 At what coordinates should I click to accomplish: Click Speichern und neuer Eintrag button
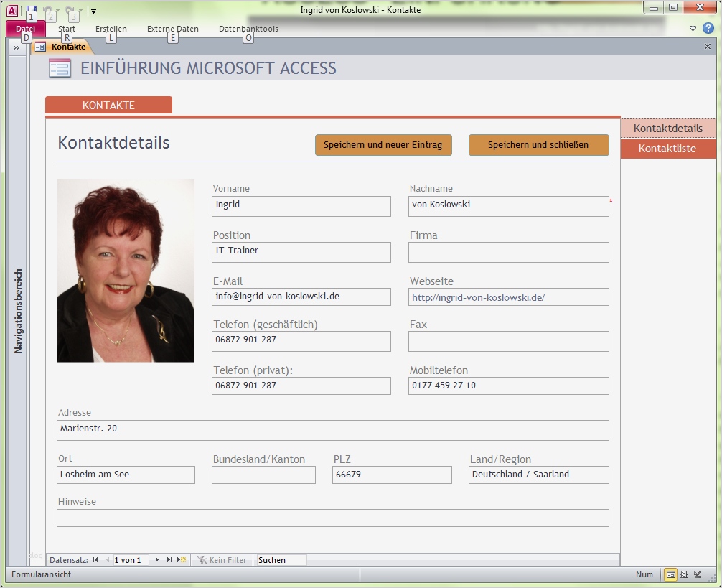(x=383, y=144)
